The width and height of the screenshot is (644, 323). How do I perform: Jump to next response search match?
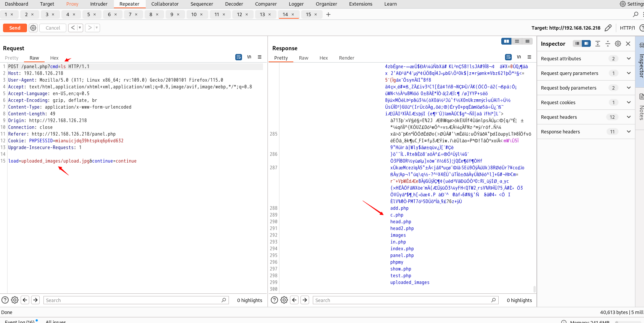point(305,300)
